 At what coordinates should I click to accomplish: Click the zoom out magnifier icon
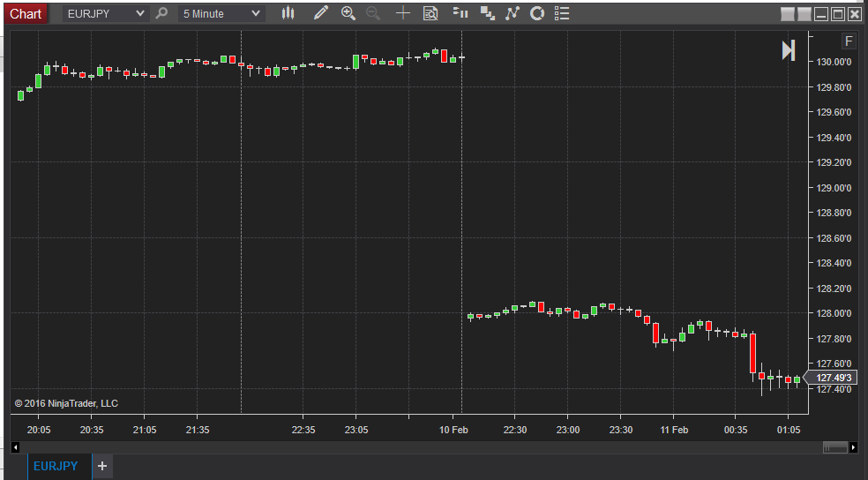[374, 13]
